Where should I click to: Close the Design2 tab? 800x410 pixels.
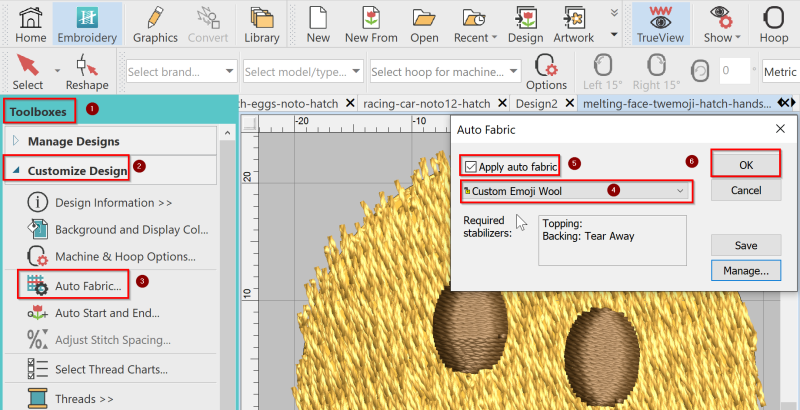point(569,104)
